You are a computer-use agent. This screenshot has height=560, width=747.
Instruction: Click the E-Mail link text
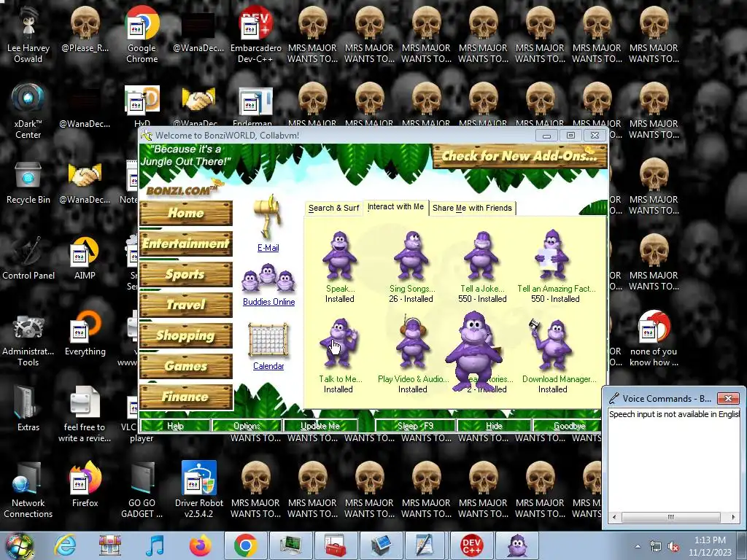(x=268, y=248)
